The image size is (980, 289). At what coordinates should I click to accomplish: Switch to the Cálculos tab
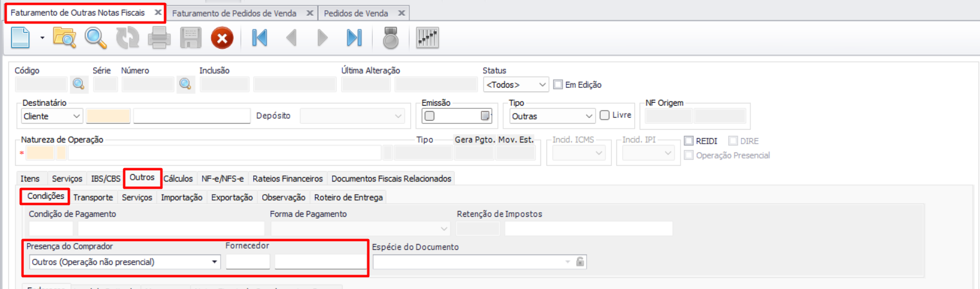click(178, 178)
